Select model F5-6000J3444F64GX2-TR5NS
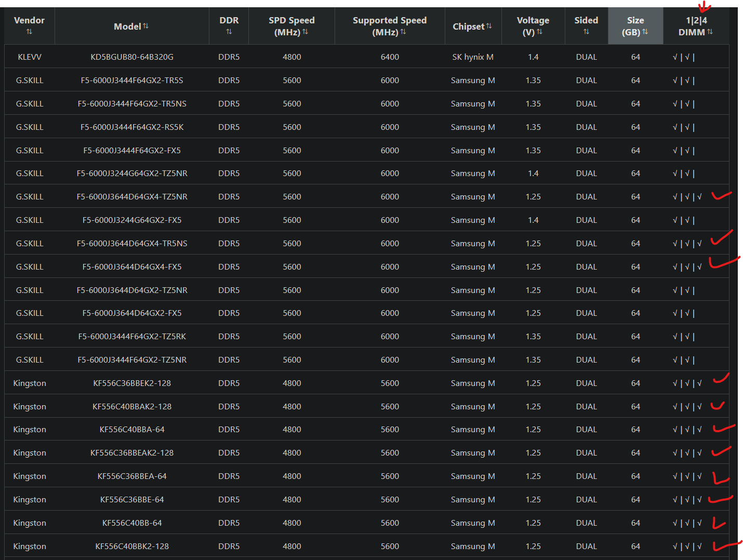 [132, 104]
